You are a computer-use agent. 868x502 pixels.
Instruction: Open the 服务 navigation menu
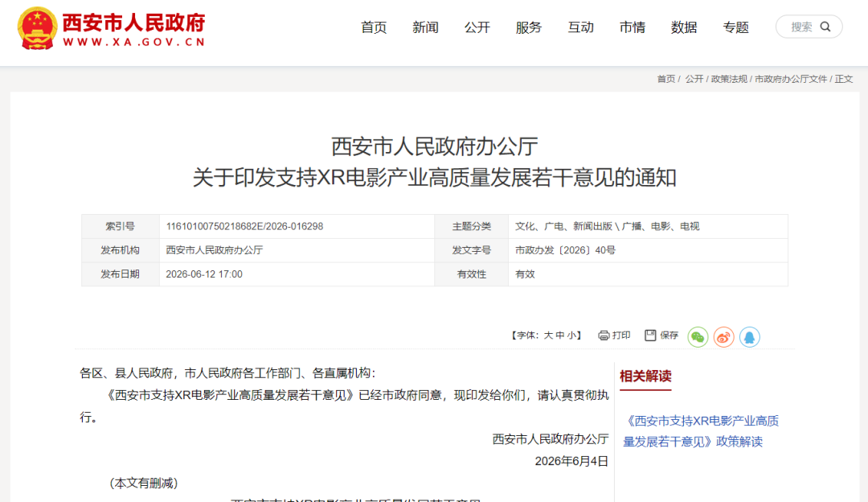[x=529, y=27]
